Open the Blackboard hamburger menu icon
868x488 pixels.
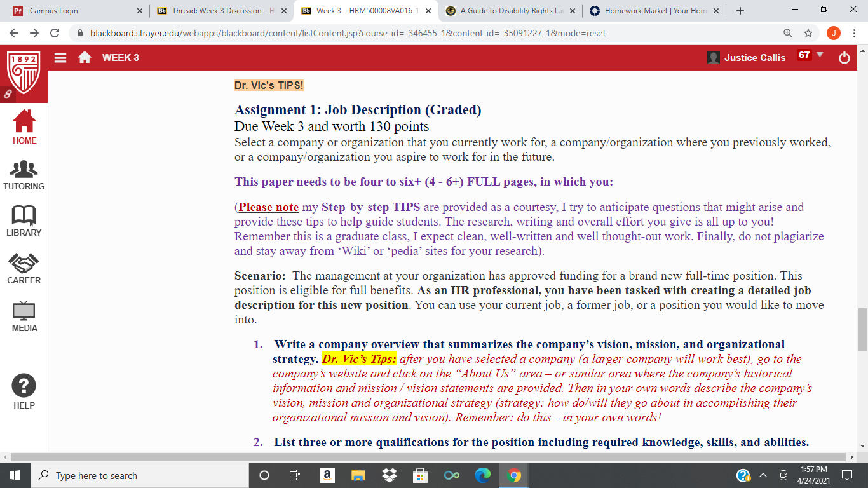60,57
